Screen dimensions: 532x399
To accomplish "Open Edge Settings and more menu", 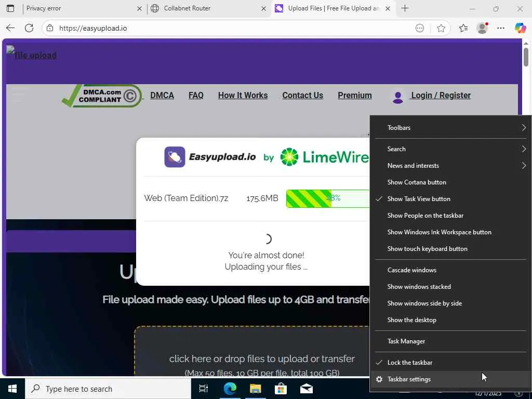I will [x=501, y=28].
